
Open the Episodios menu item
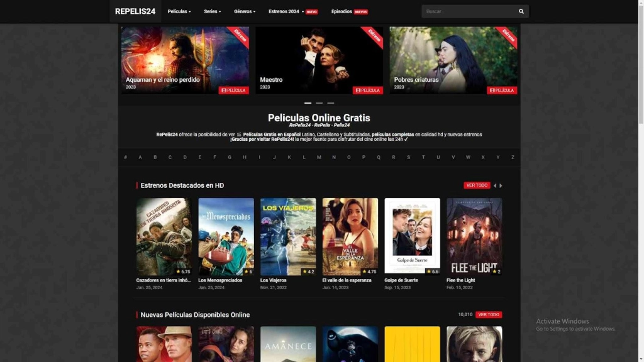click(x=350, y=11)
